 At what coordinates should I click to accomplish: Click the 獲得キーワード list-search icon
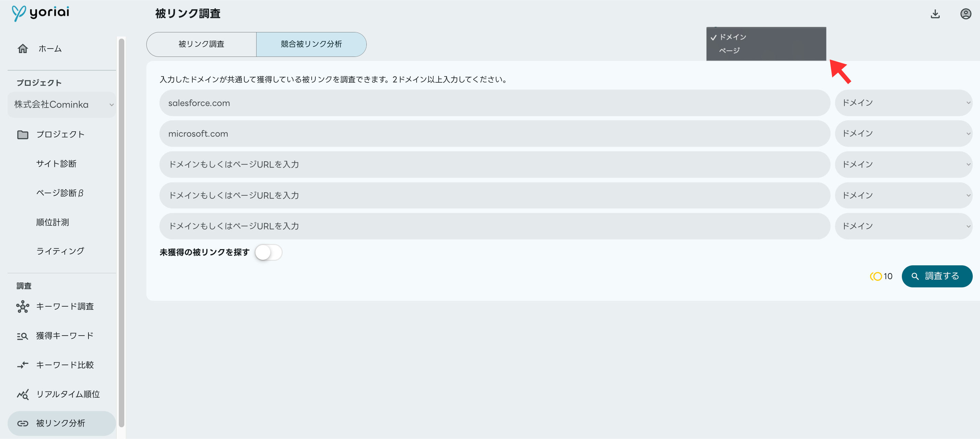[x=23, y=336]
